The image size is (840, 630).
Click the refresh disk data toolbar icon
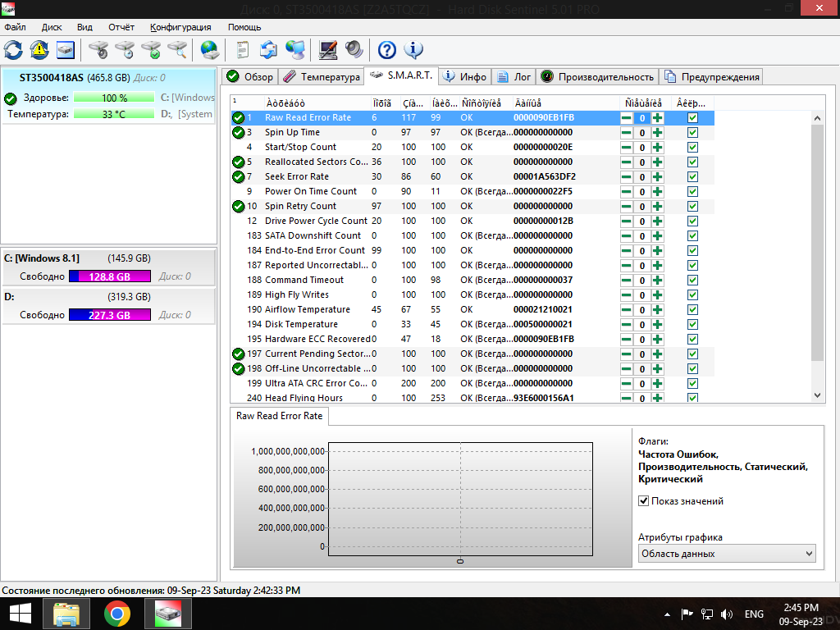point(13,50)
